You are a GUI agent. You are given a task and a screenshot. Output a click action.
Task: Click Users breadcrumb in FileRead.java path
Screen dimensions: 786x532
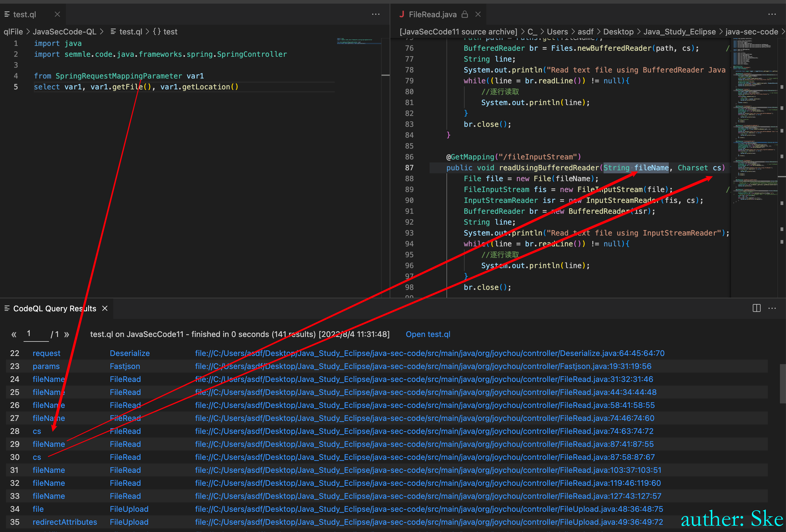click(x=557, y=31)
